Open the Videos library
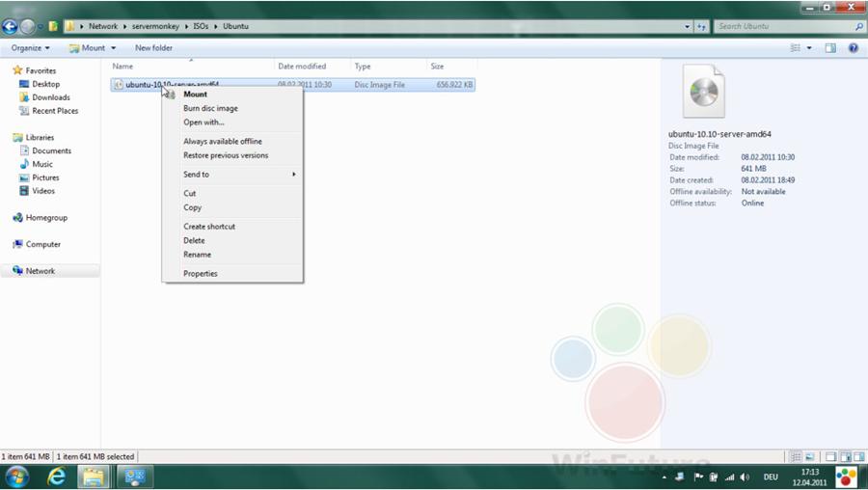This screenshot has width=868, height=490. [x=43, y=191]
